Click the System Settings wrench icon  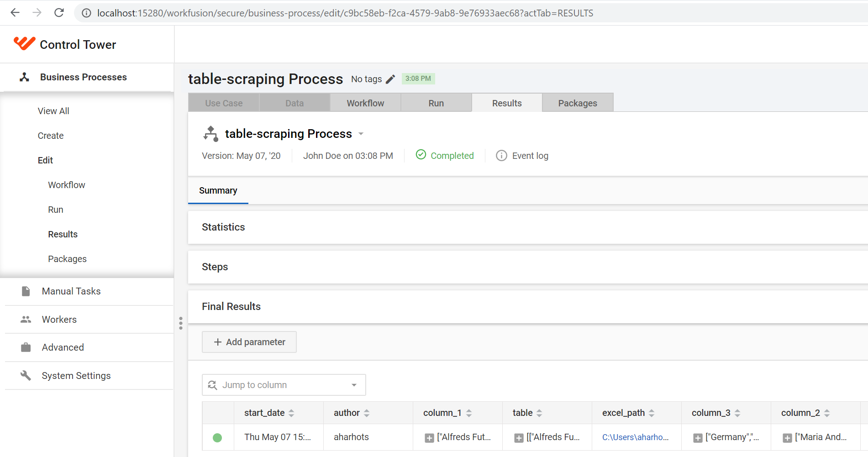click(26, 376)
